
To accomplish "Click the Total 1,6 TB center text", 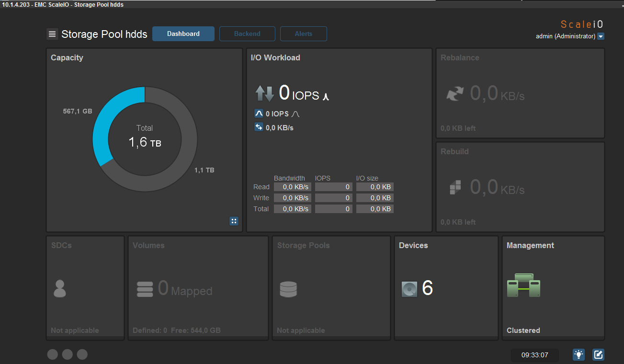I will [145, 136].
